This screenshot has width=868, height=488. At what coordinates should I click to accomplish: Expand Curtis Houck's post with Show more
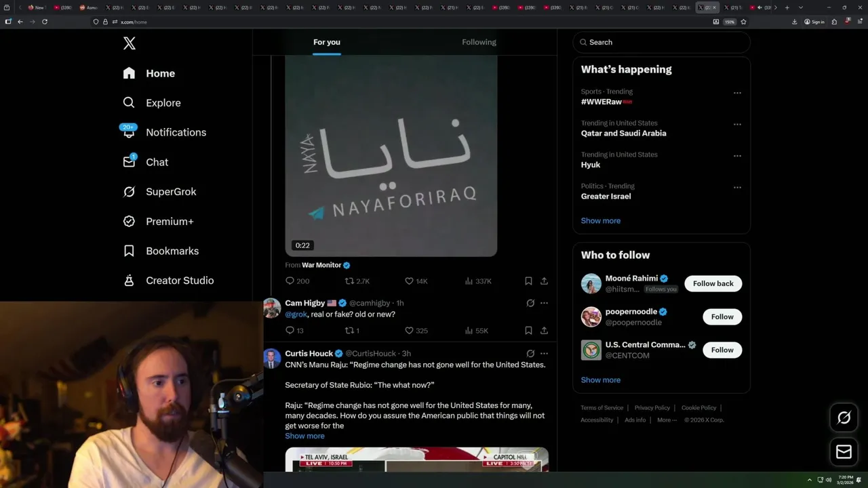[x=304, y=436]
